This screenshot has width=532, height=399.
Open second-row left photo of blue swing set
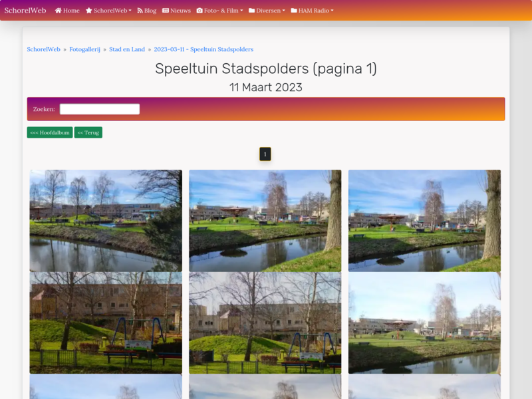pyautogui.click(x=106, y=323)
